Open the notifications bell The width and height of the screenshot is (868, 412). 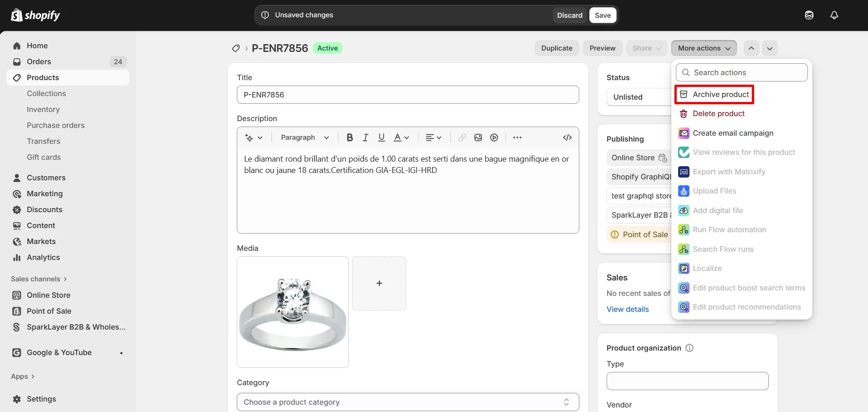(834, 15)
